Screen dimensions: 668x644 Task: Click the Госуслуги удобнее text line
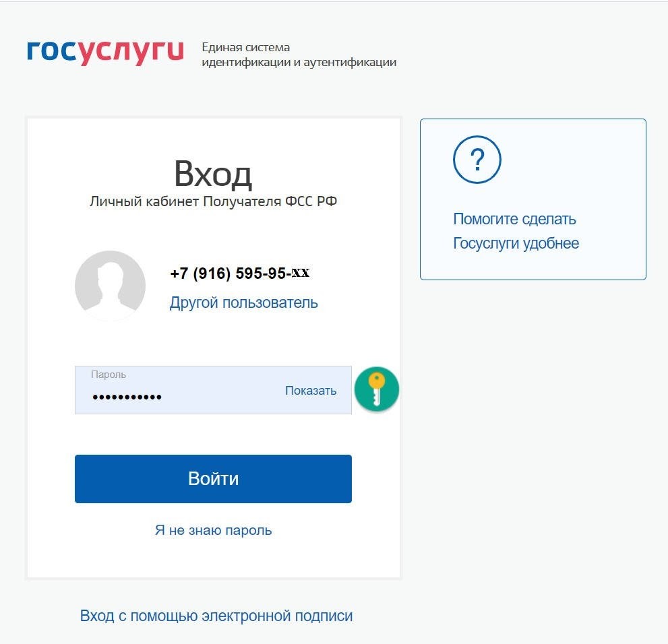(516, 243)
